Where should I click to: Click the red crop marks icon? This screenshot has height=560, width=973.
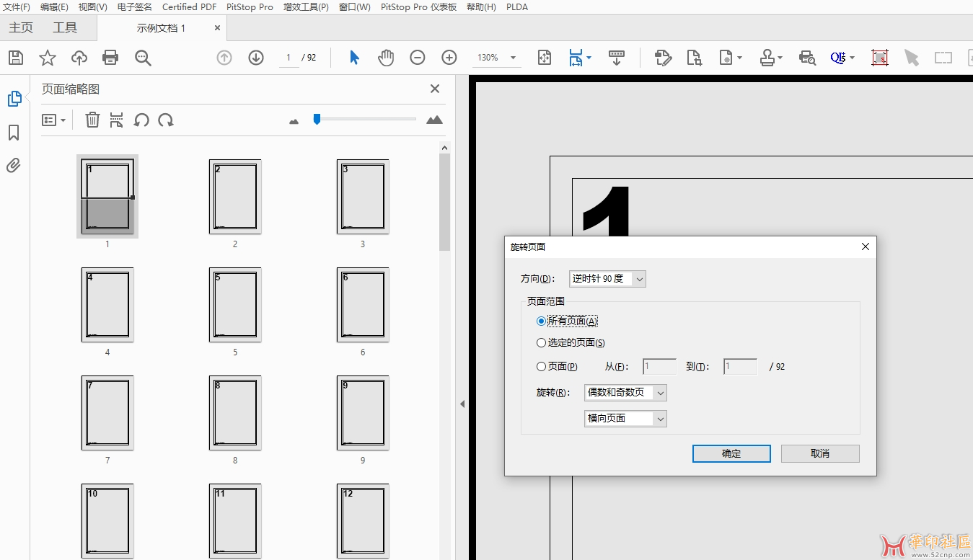879,58
